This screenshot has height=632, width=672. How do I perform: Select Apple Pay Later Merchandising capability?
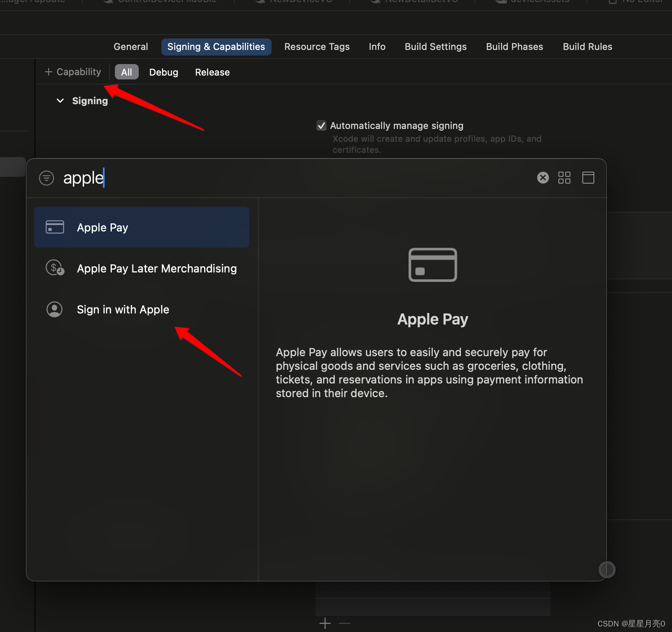point(142,268)
